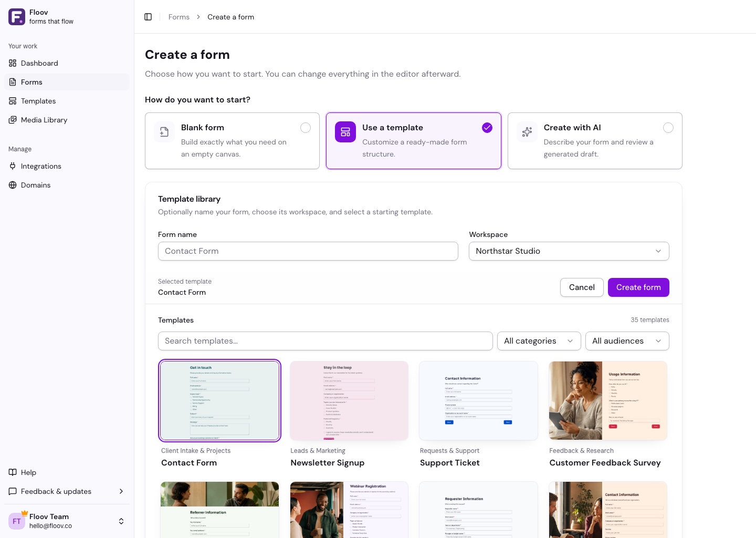
Task: Select the Blank form radio button
Action: pos(306,128)
